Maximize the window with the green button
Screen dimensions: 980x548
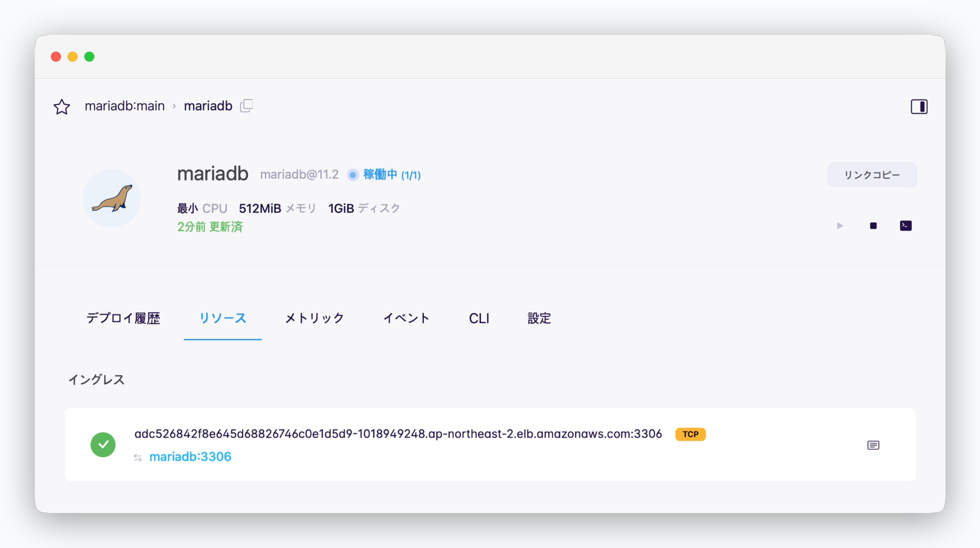pyautogui.click(x=89, y=57)
